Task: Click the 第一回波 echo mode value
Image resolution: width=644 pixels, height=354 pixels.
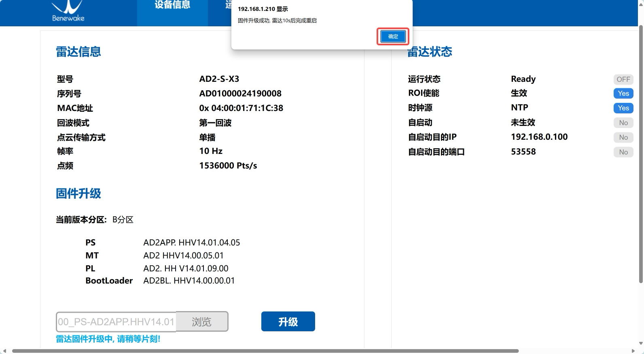Action: click(x=215, y=123)
